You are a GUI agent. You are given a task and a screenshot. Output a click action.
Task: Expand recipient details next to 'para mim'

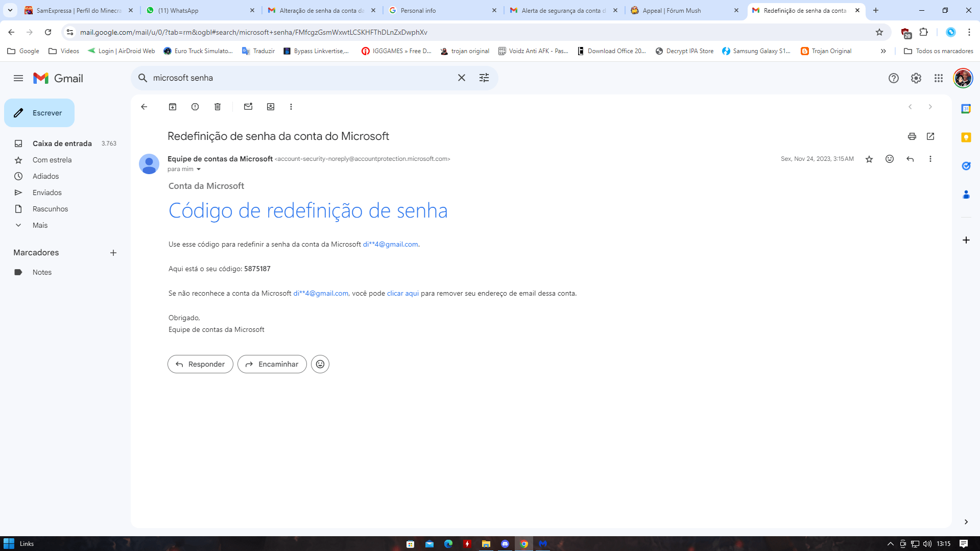199,169
